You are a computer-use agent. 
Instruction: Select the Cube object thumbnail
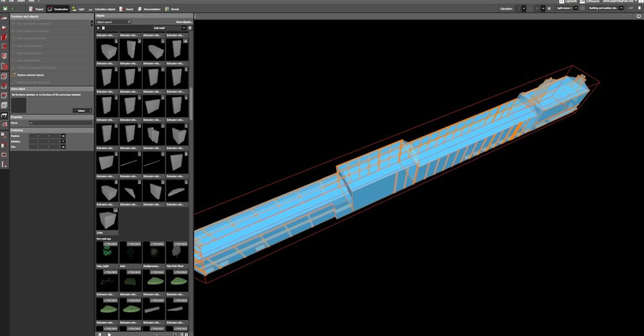[x=107, y=218]
